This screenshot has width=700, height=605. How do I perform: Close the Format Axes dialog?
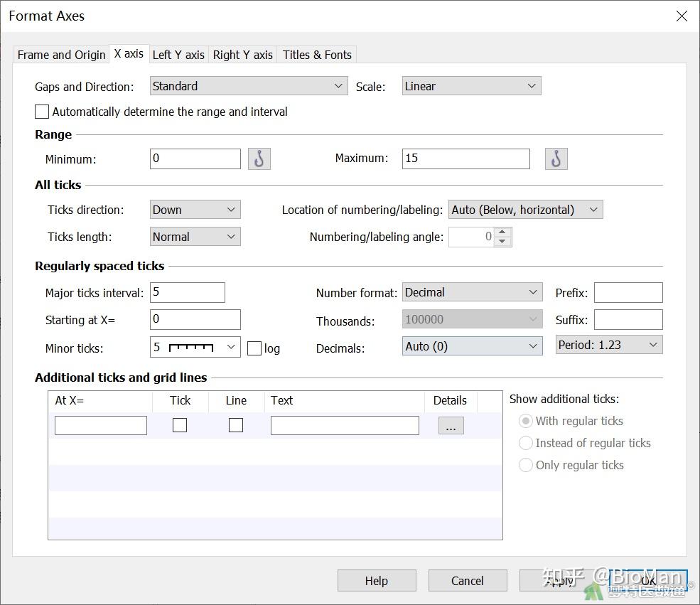681,16
